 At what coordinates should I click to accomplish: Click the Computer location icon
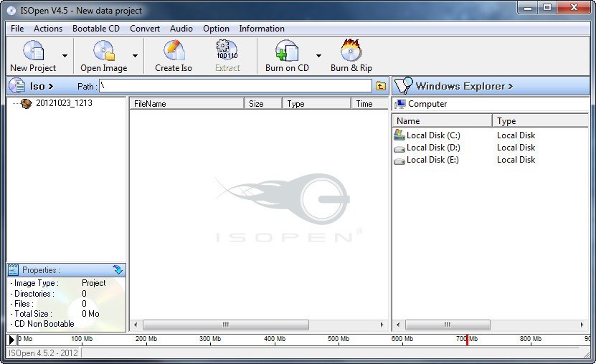tap(400, 104)
